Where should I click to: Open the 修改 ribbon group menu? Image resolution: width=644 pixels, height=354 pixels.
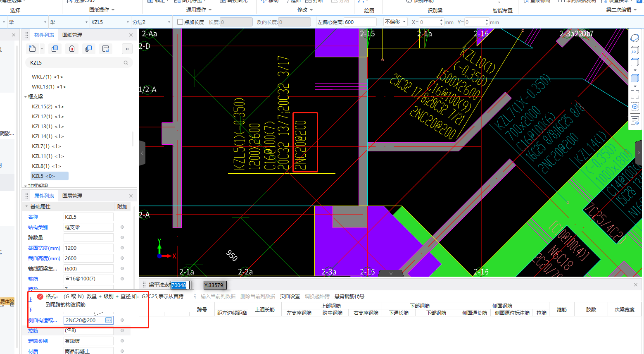(305, 10)
